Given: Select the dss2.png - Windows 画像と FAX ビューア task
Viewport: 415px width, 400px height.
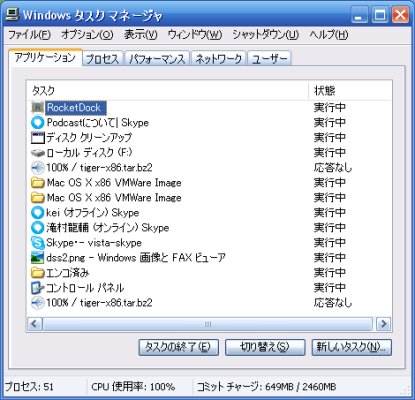Looking at the screenshot, I should click(x=136, y=258).
